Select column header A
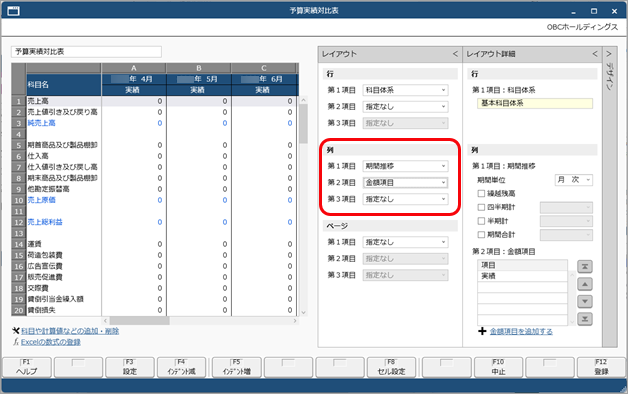Viewport: 628px width, 394px height. tap(134, 68)
